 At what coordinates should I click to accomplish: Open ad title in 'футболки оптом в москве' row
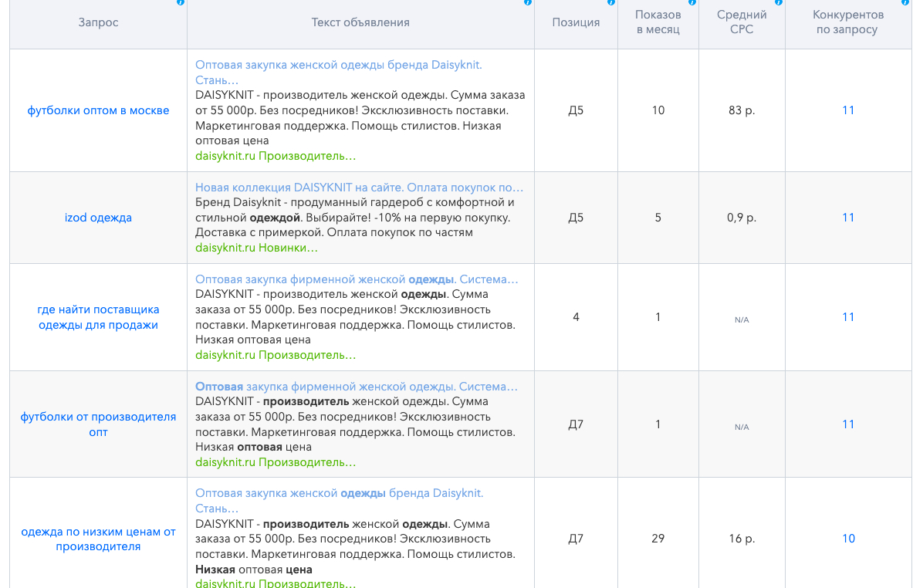pos(338,65)
